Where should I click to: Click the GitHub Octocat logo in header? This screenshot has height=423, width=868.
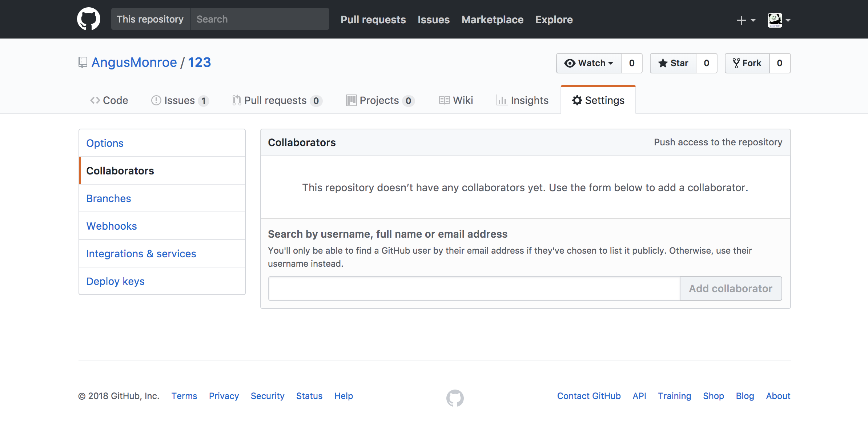(x=89, y=19)
